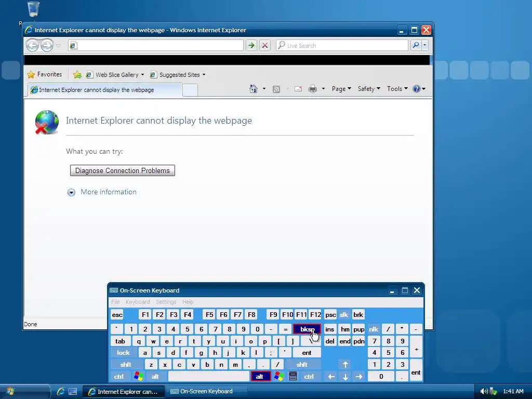This screenshot has height=399, width=532.
Task: Open the On-Screen Keyboard Settings menu
Action: [166, 302]
